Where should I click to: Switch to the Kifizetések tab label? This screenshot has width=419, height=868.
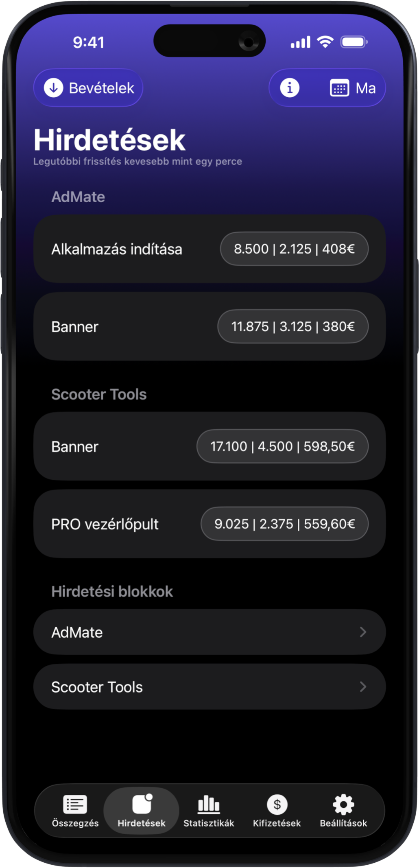pyautogui.click(x=277, y=823)
